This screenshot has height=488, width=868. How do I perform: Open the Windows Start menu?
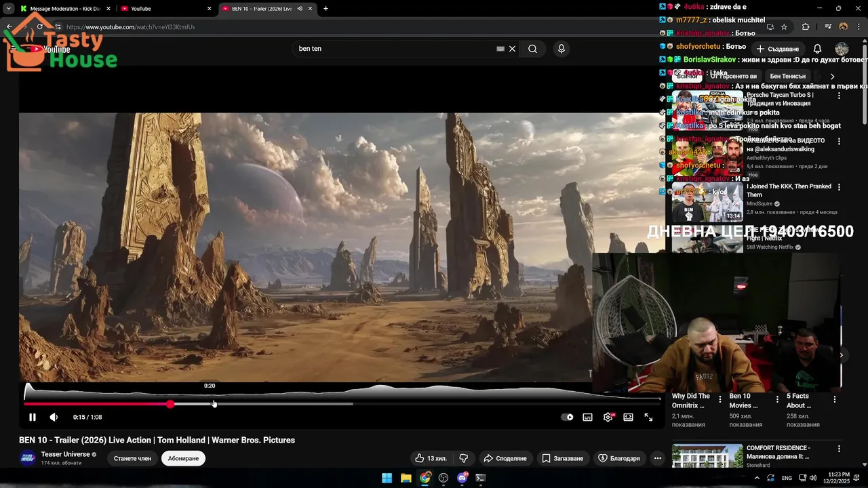387,478
